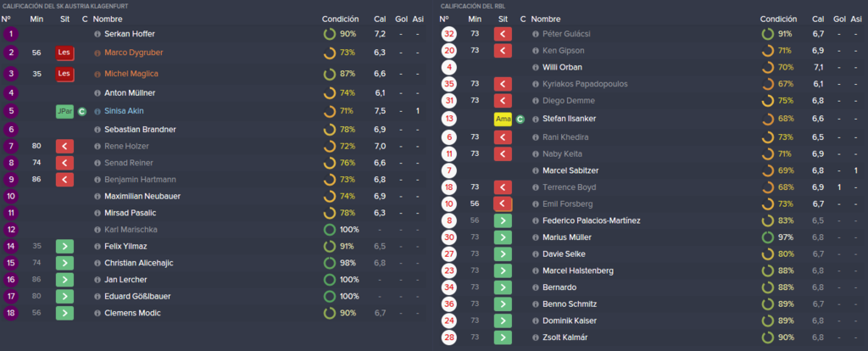Click the Gol column header in the Klagenfurt table
The height and width of the screenshot is (351, 868).
point(402,19)
